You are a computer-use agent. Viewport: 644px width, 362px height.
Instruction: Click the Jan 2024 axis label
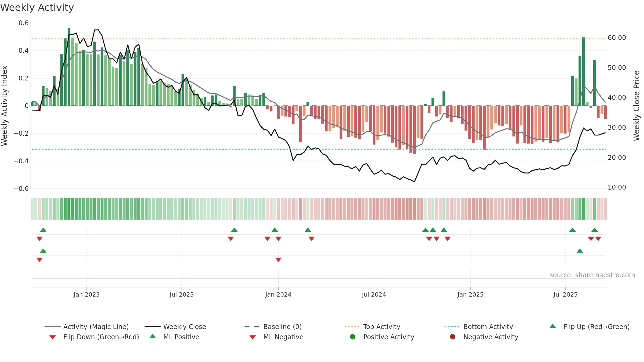pos(278,294)
